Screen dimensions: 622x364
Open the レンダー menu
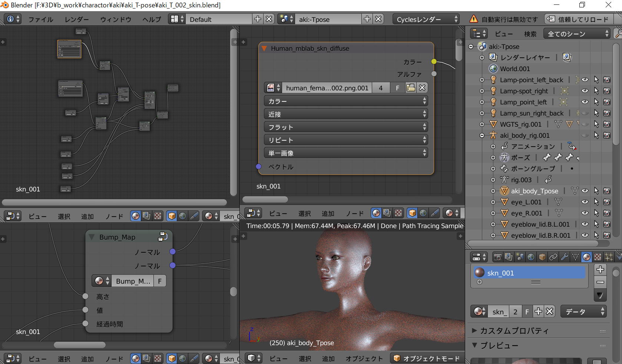coord(77,19)
